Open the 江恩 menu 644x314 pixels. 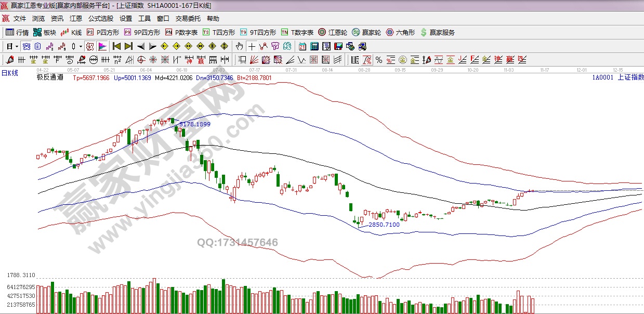[x=76, y=19]
